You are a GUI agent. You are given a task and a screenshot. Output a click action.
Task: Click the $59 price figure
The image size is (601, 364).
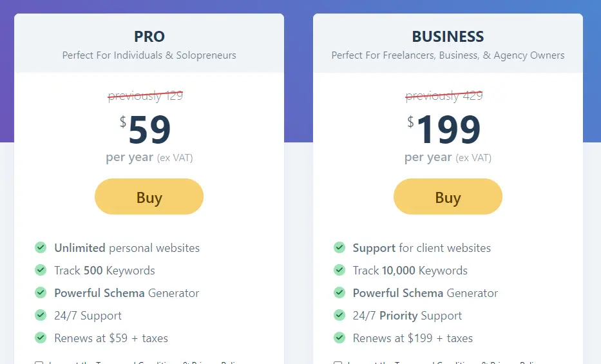coord(146,130)
